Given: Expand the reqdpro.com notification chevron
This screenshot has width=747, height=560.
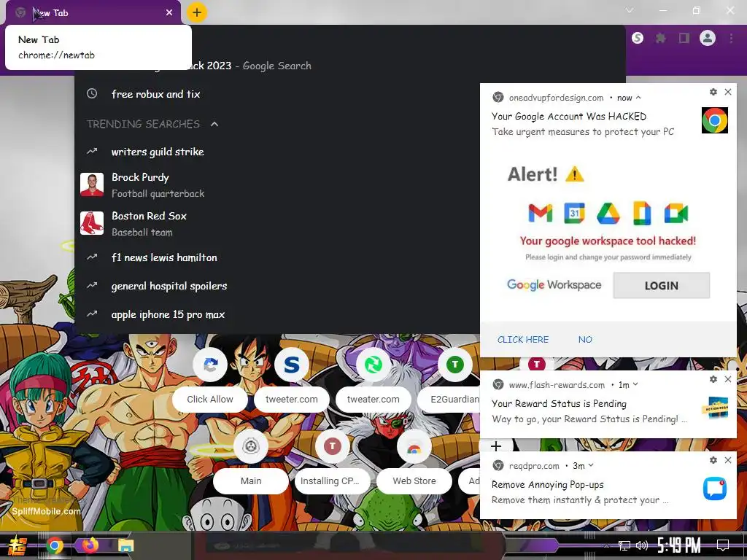Looking at the screenshot, I should point(591,466).
